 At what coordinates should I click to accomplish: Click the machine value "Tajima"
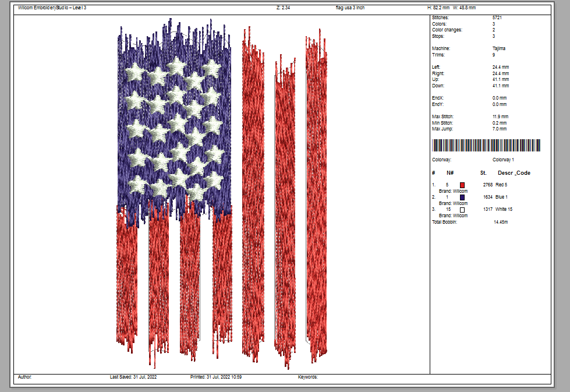click(x=499, y=48)
